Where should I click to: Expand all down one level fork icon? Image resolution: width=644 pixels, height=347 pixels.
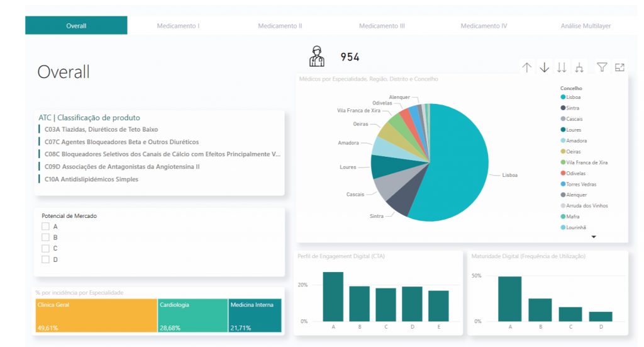(579, 67)
